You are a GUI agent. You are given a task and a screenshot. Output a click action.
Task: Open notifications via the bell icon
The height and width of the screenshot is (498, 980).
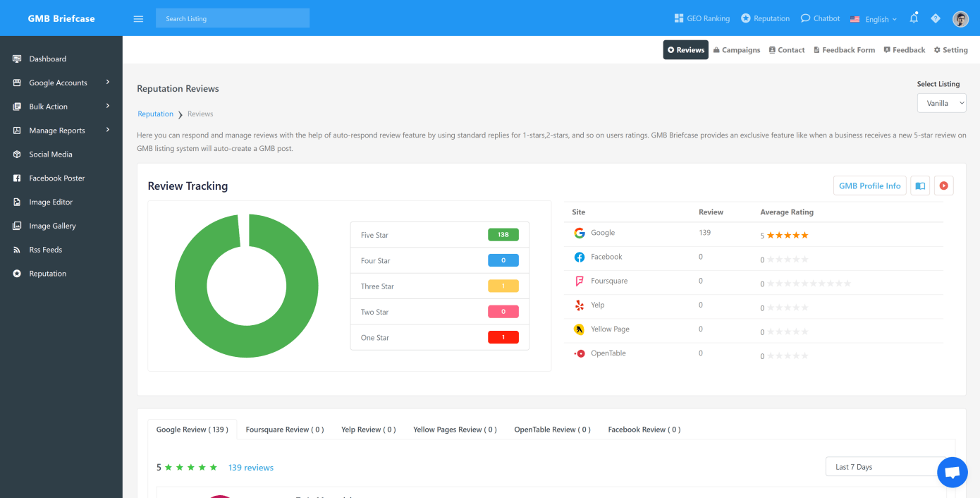[x=914, y=18]
